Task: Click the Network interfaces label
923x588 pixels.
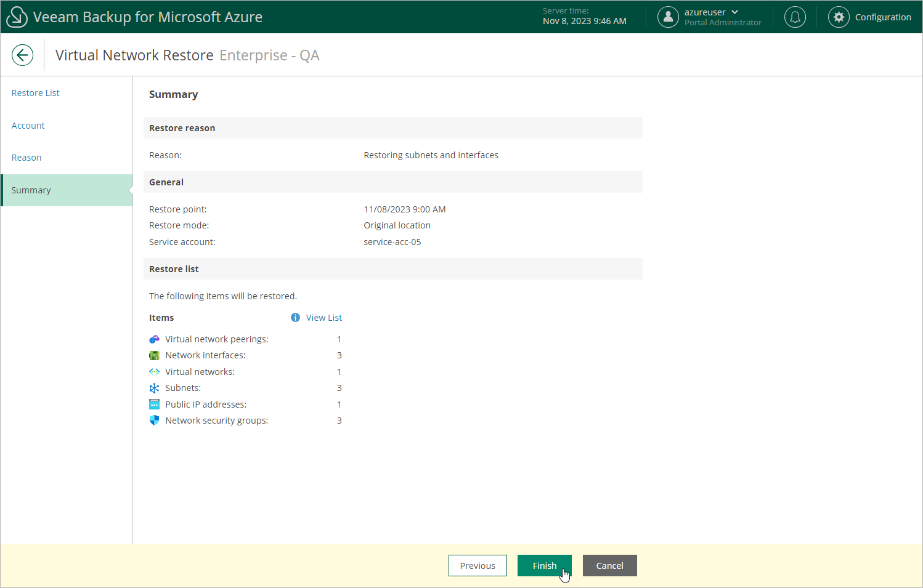Action: coord(205,355)
